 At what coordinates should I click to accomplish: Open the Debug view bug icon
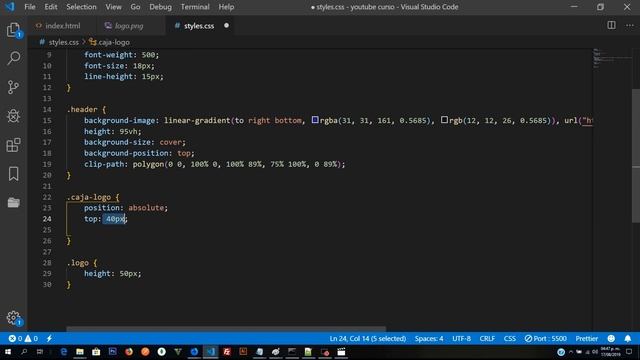(13, 116)
